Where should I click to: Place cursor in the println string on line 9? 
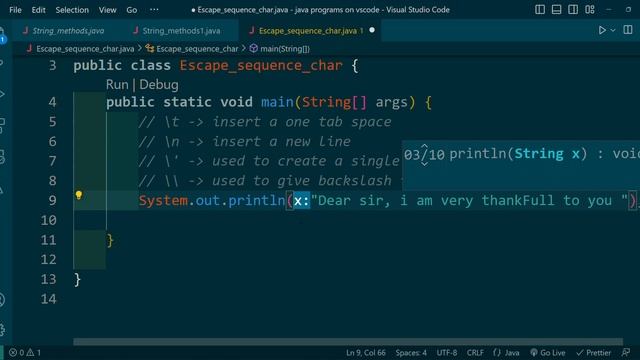[x=469, y=200]
